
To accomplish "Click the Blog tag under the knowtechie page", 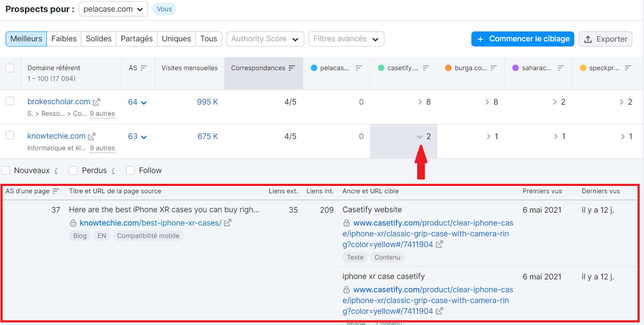I will [80, 235].
